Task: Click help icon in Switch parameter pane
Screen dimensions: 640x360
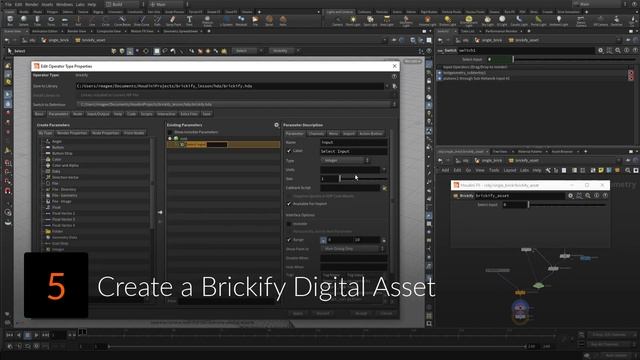Action: tap(635, 51)
